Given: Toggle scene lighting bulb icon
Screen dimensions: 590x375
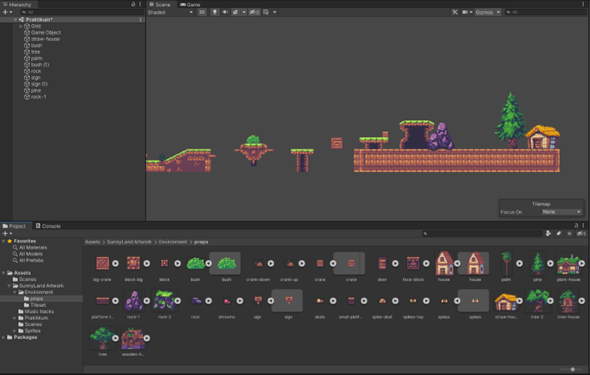Looking at the screenshot, I should pos(215,12).
